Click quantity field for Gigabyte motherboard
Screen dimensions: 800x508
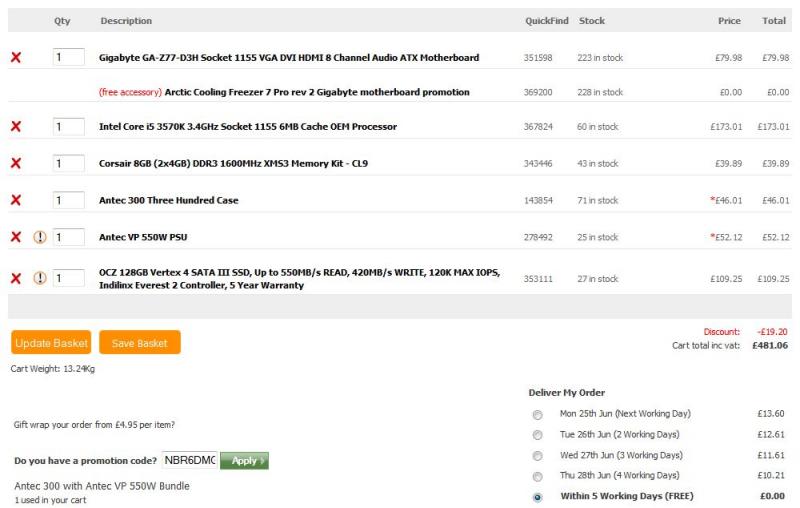[x=68, y=57]
